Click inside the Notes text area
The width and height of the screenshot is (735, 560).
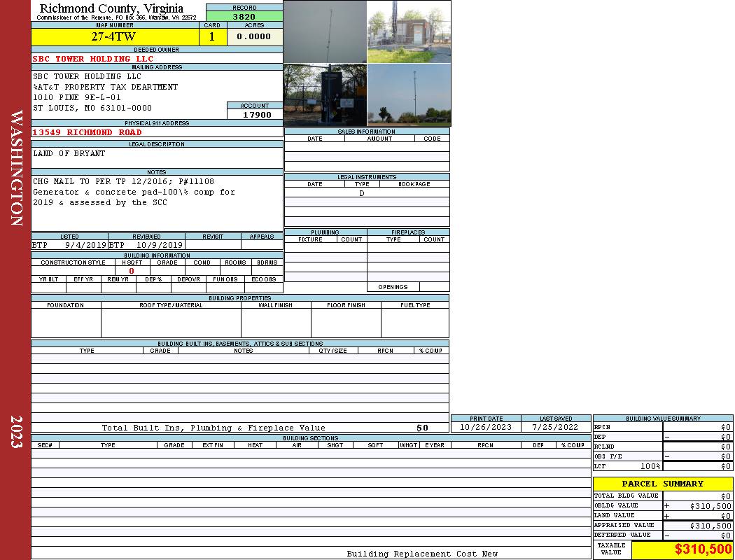click(x=157, y=203)
